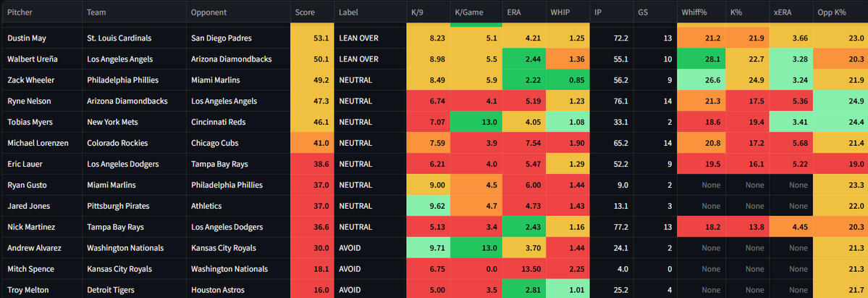Screen dimensions: 868x298
Task: Click the IP column header
Action: coord(612,12)
